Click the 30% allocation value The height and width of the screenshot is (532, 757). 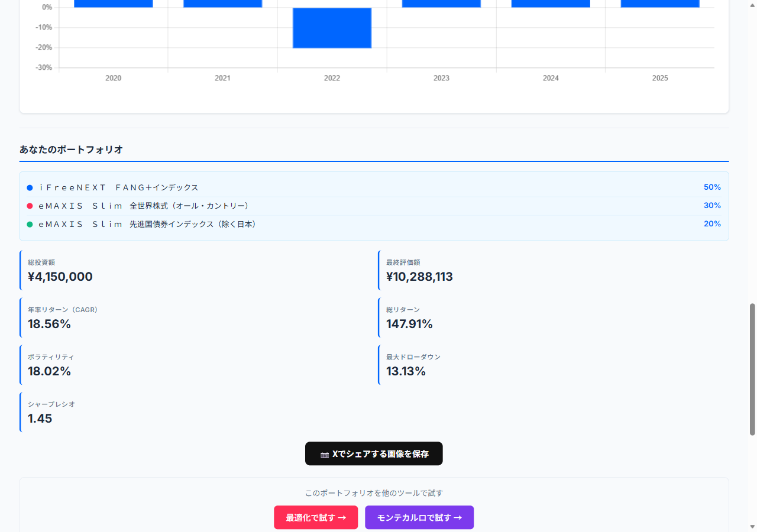click(712, 205)
